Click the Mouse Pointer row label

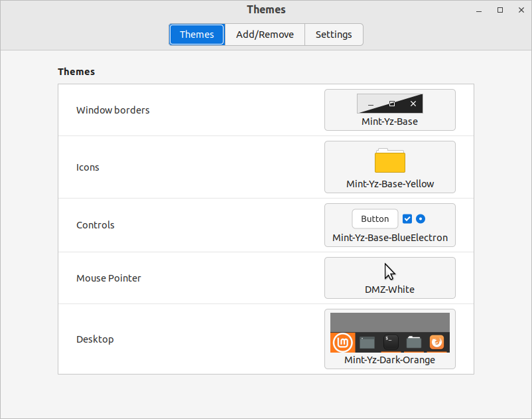[x=109, y=278]
